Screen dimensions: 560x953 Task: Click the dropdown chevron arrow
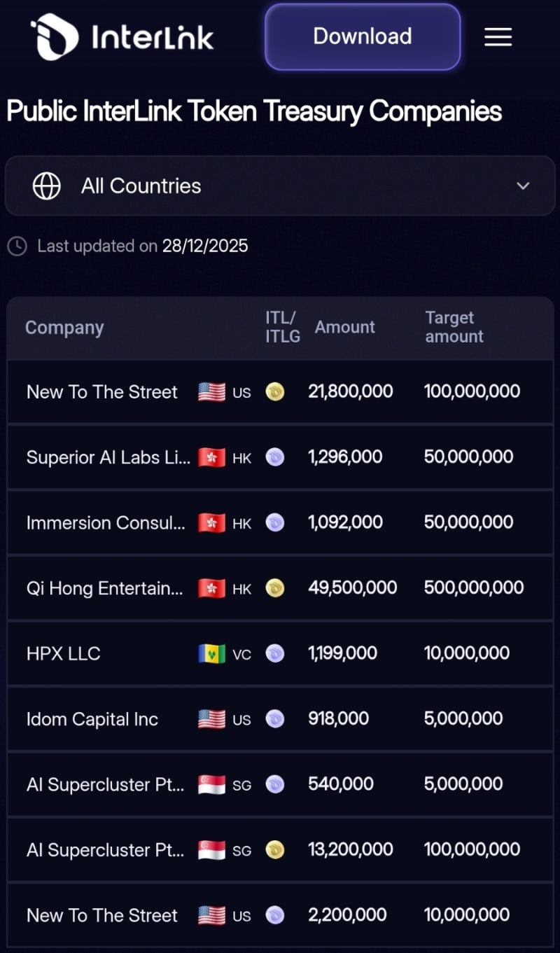[523, 186]
